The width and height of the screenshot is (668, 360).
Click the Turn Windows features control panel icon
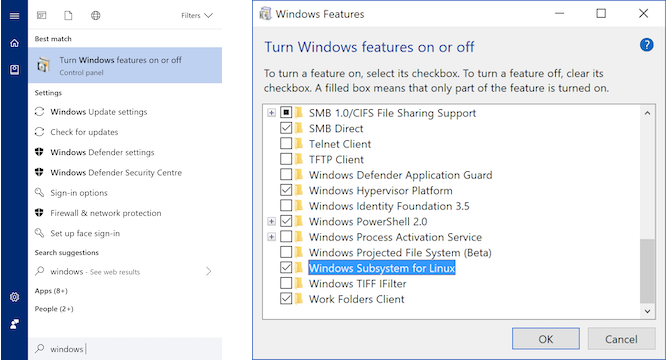pyautogui.click(x=43, y=65)
